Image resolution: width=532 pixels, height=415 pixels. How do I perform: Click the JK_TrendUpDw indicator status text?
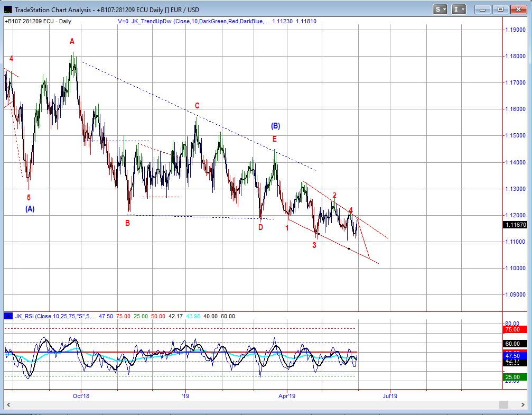200,21
